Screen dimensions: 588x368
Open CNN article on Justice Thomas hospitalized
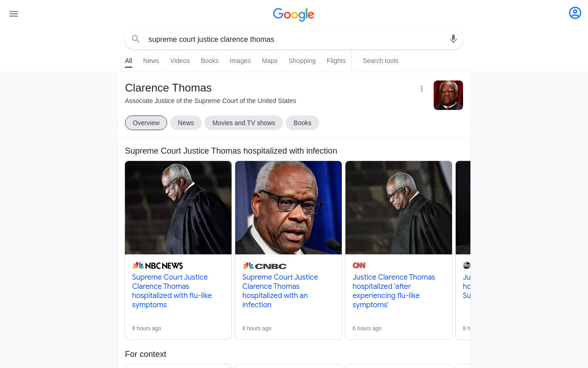click(394, 291)
